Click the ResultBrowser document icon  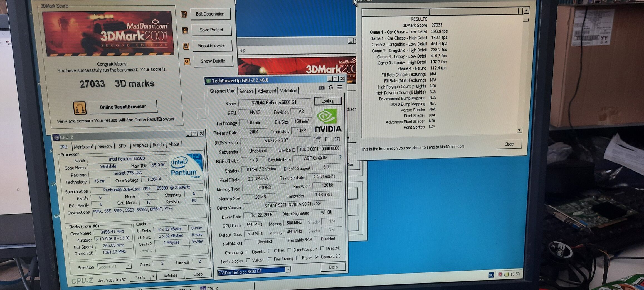186,46
